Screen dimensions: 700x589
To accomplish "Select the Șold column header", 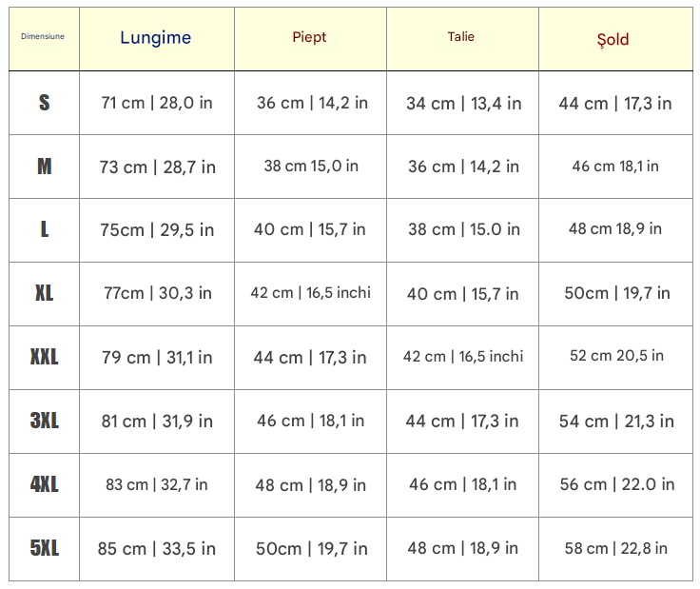I will click(613, 39).
